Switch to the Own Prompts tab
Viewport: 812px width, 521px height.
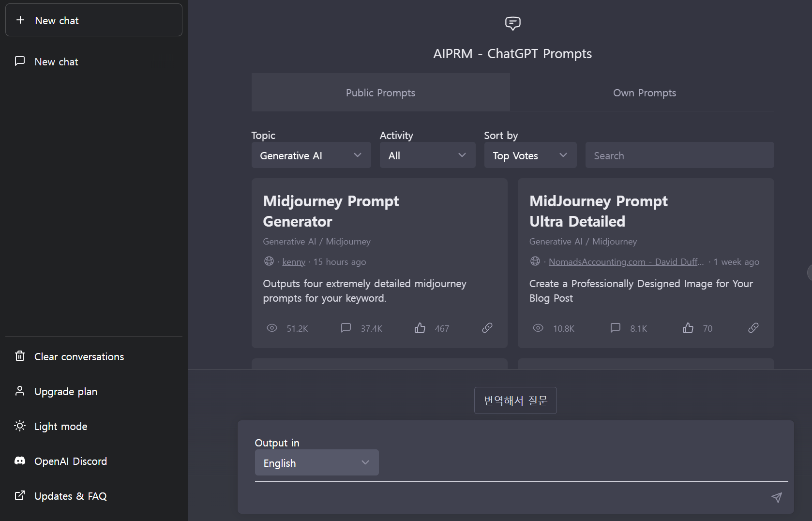click(645, 92)
